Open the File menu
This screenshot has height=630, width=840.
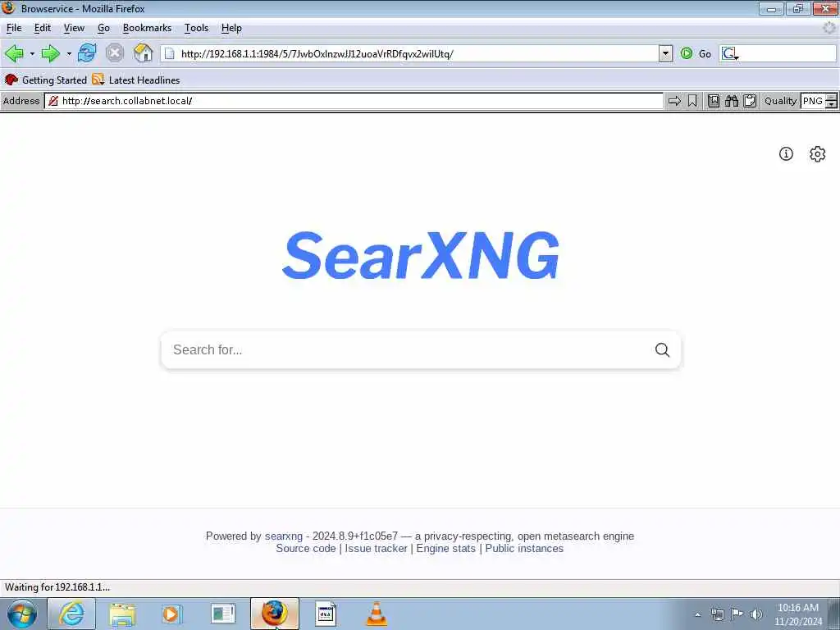click(x=14, y=28)
